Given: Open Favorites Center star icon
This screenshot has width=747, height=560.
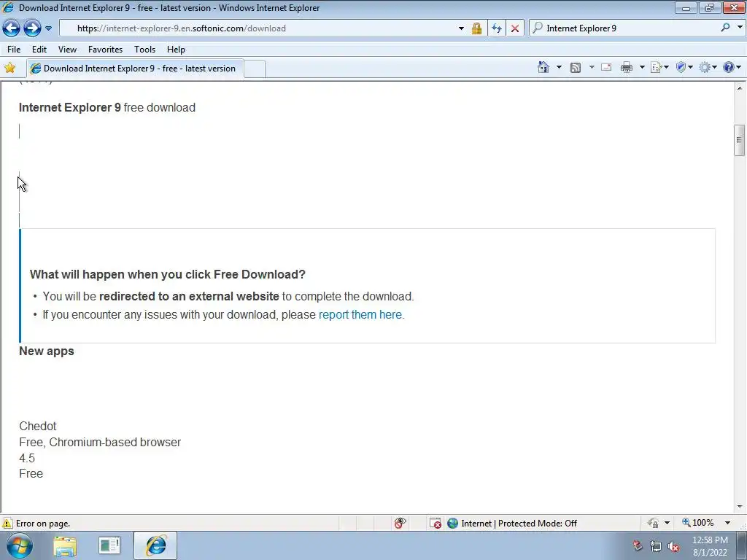Looking at the screenshot, I should [9, 68].
